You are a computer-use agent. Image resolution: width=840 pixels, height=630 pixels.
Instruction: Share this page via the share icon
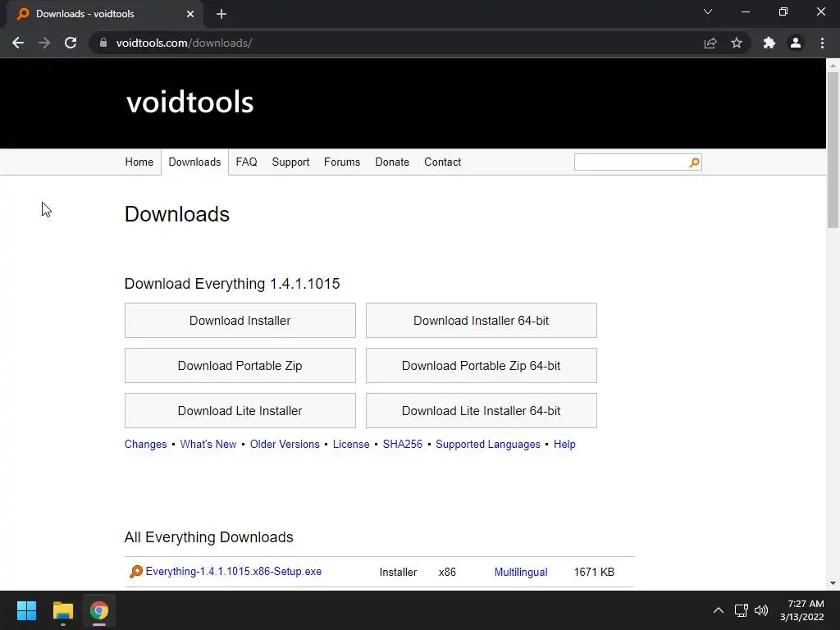click(710, 43)
